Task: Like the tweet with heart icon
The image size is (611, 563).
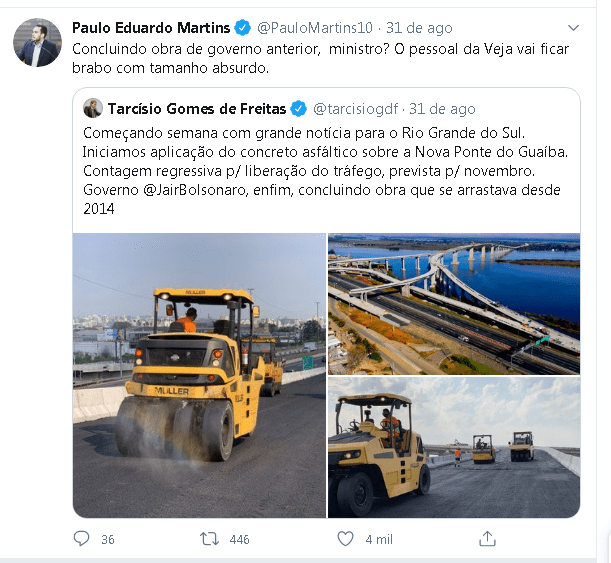Action: coord(345,539)
